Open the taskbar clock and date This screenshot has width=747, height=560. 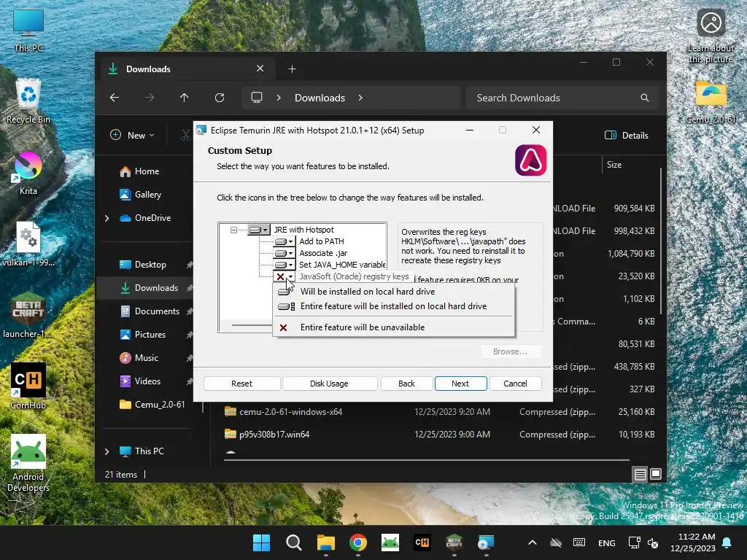tap(693, 542)
